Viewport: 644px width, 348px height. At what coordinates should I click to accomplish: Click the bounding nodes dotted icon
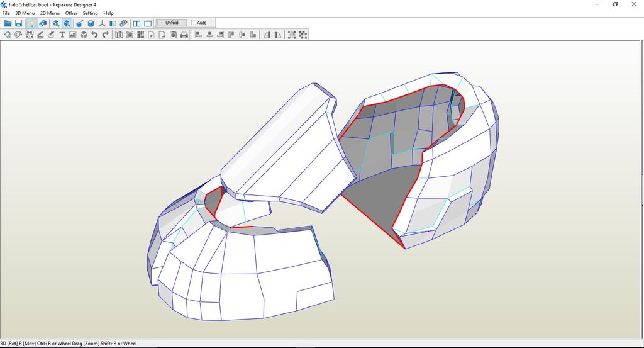[303, 35]
